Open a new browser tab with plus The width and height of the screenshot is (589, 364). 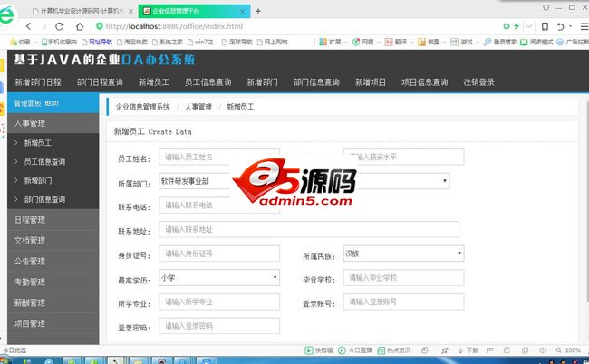click(258, 11)
